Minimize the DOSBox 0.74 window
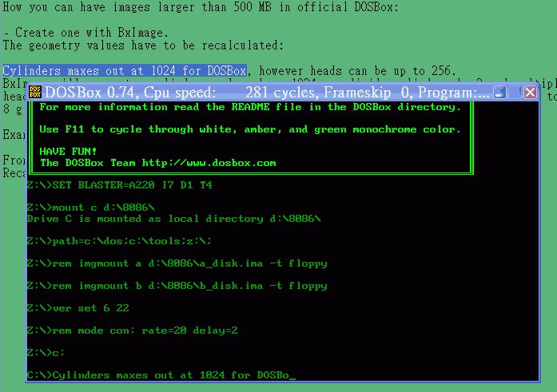Screen dimensions: 557x392 (499, 93)
